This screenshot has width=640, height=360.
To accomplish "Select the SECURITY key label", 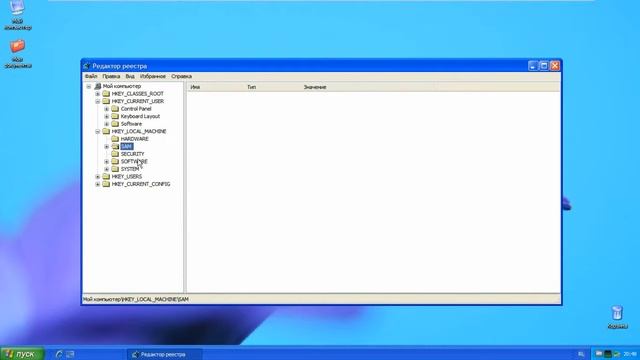I will pyautogui.click(x=133, y=154).
